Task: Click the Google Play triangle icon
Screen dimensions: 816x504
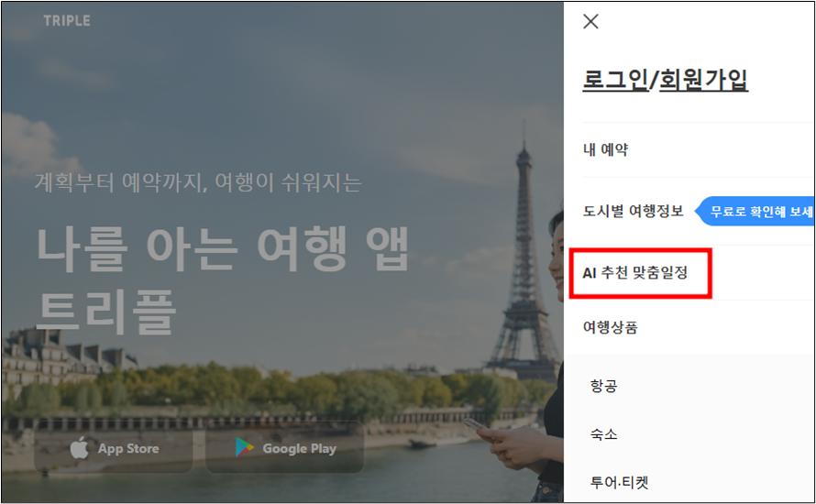Action: (x=244, y=447)
